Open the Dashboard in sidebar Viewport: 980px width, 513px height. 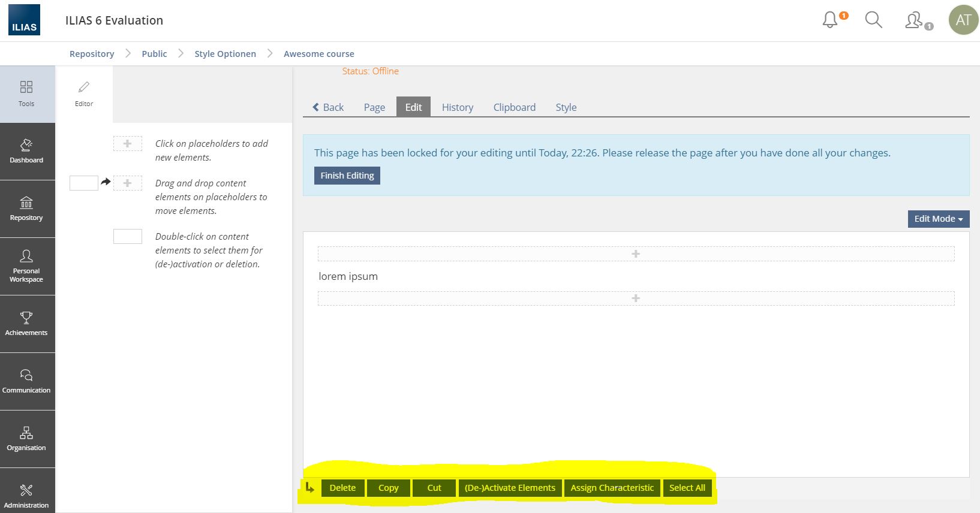coord(26,151)
